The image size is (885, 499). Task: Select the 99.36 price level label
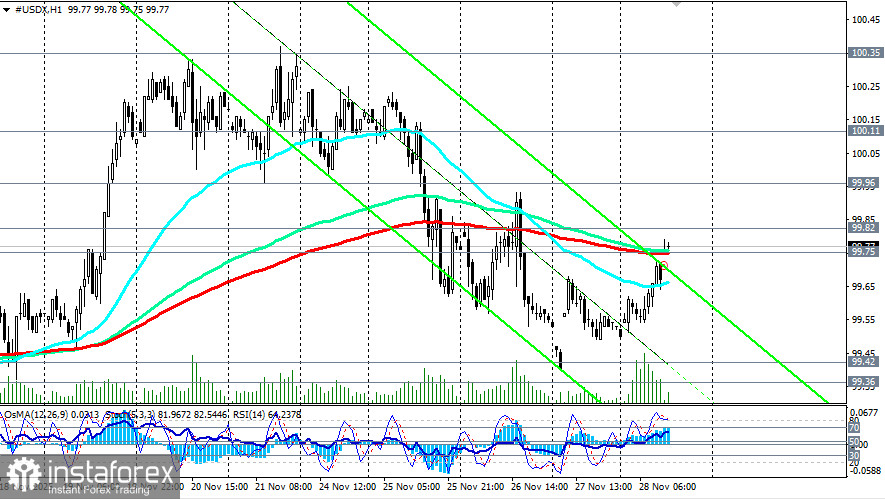[x=864, y=382]
